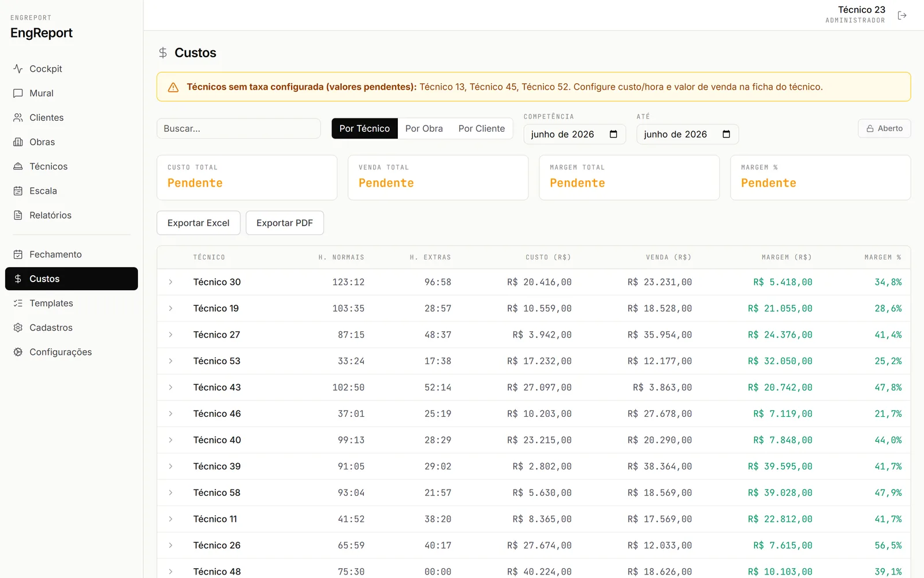Image resolution: width=924 pixels, height=578 pixels.
Task: Expand the Técnico 43 row chevron
Action: tap(170, 387)
